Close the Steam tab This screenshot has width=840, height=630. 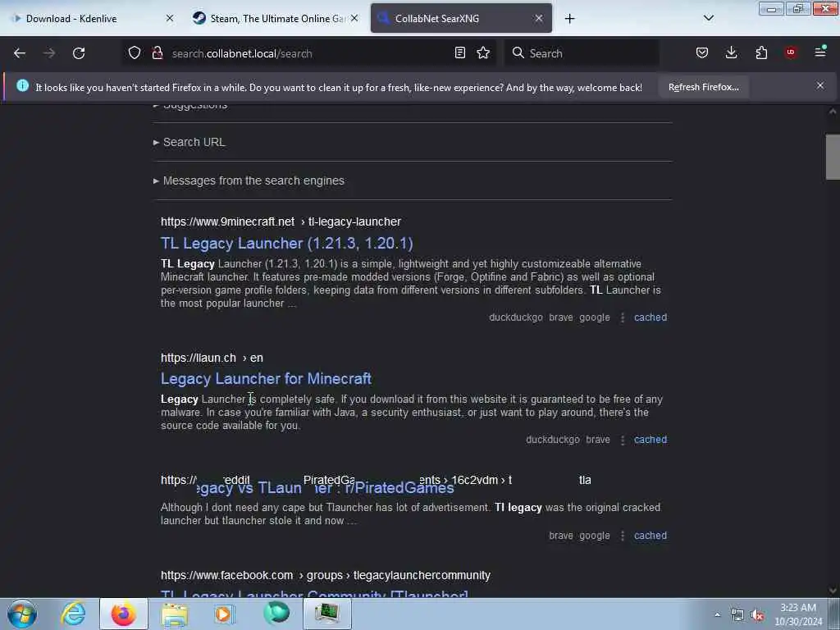pyautogui.click(x=354, y=18)
